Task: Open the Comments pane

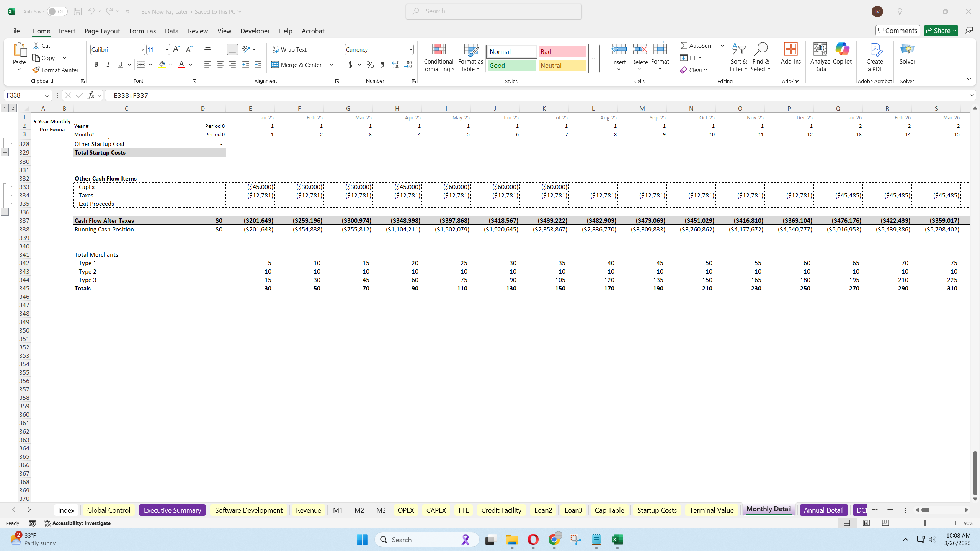Action: (x=897, y=30)
